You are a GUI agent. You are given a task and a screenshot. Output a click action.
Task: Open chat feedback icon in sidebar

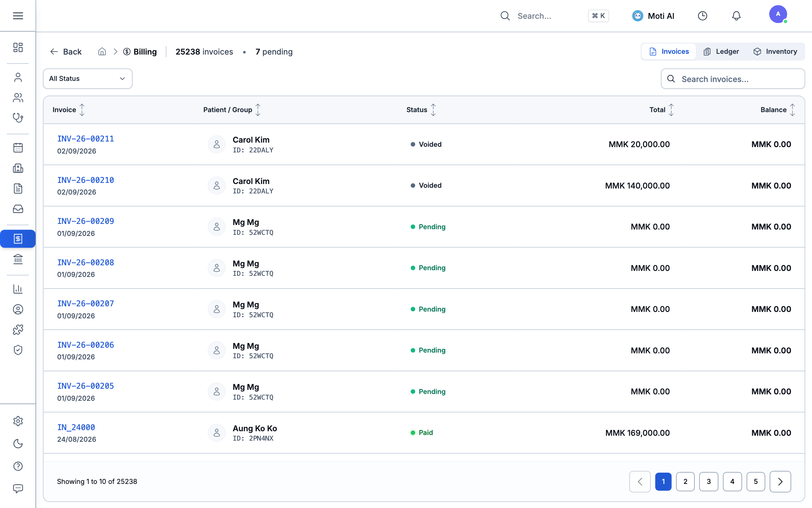click(x=18, y=488)
